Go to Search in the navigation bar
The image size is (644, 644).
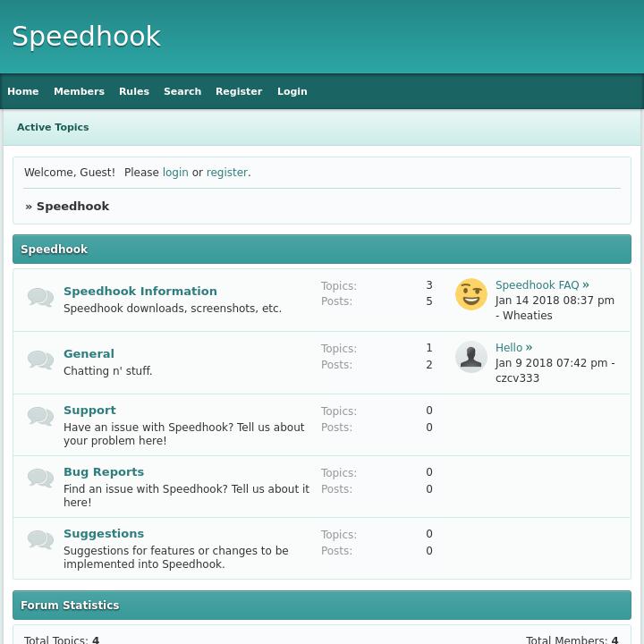[182, 91]
